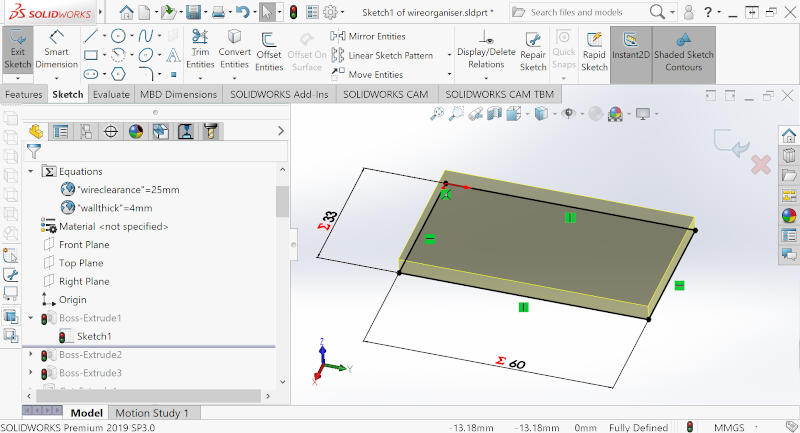Click Mirror Entities
800x433 pixels.
(368, 36)
